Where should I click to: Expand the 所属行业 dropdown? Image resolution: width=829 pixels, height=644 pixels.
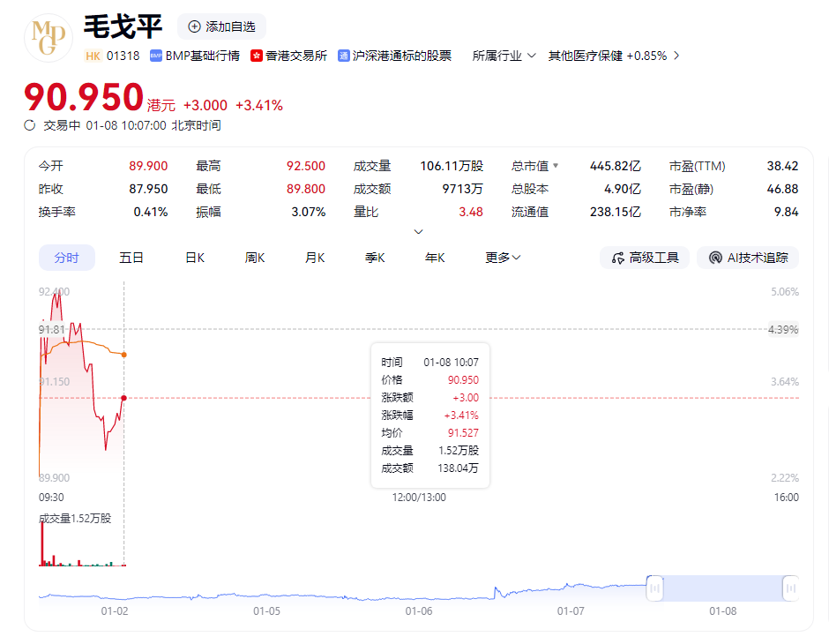[531, 56]
